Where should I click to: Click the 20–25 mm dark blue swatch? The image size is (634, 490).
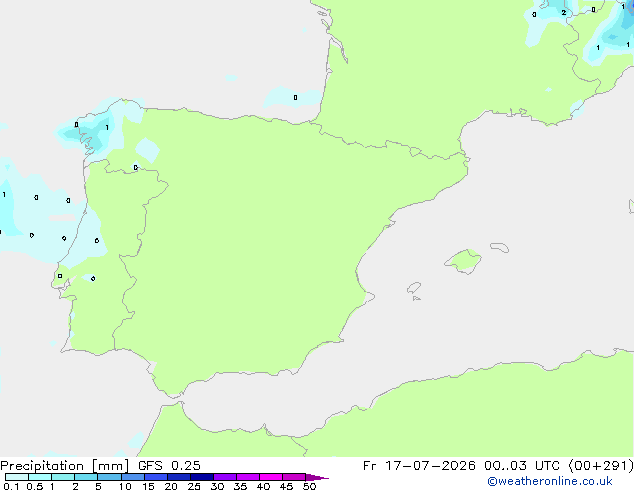click(178, 477)
